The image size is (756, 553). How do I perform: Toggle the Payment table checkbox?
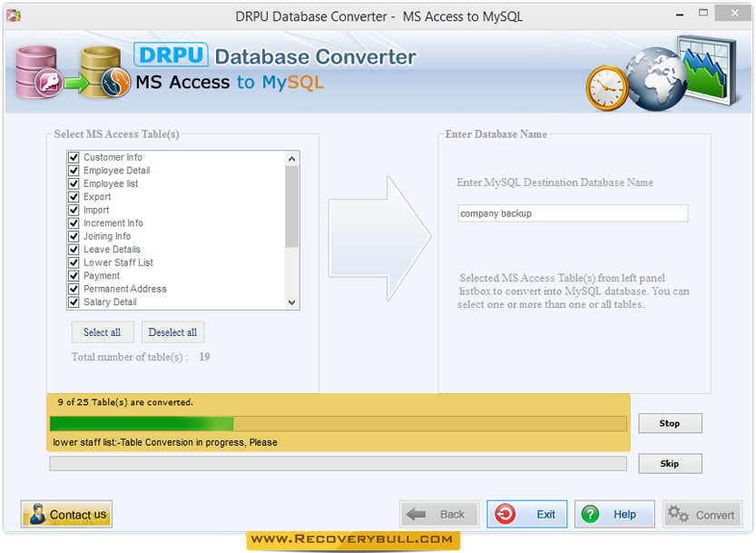74,275
